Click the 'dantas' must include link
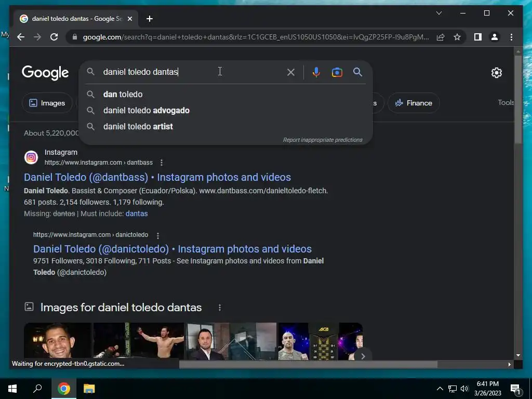The image size is (532, 399). tap(137, 214)
